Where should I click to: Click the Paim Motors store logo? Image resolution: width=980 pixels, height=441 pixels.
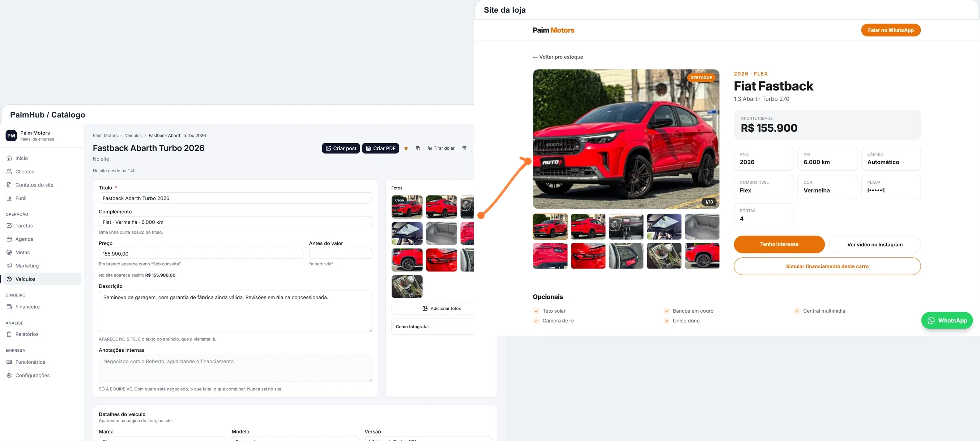554,30
